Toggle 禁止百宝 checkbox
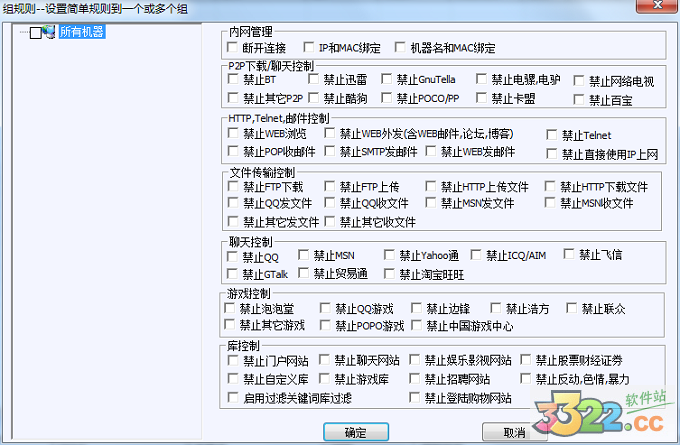680x445 pixels. click(579, 100)
